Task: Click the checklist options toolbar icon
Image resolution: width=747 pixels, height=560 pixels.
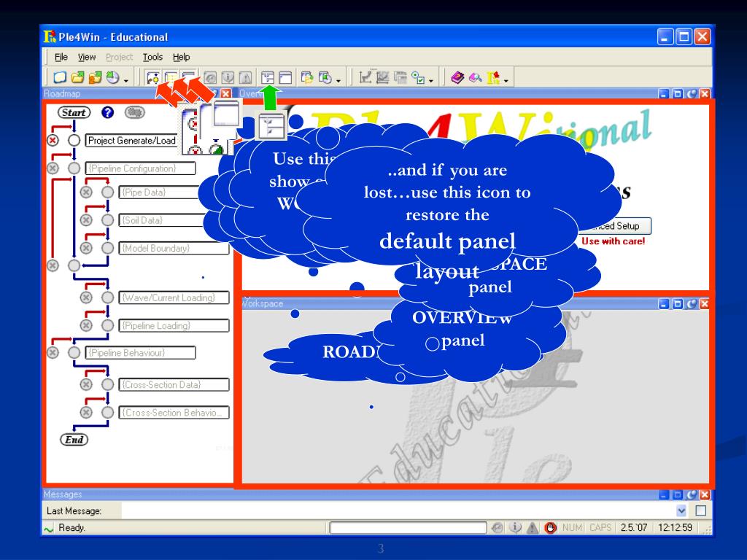Action: coord(418,77)
